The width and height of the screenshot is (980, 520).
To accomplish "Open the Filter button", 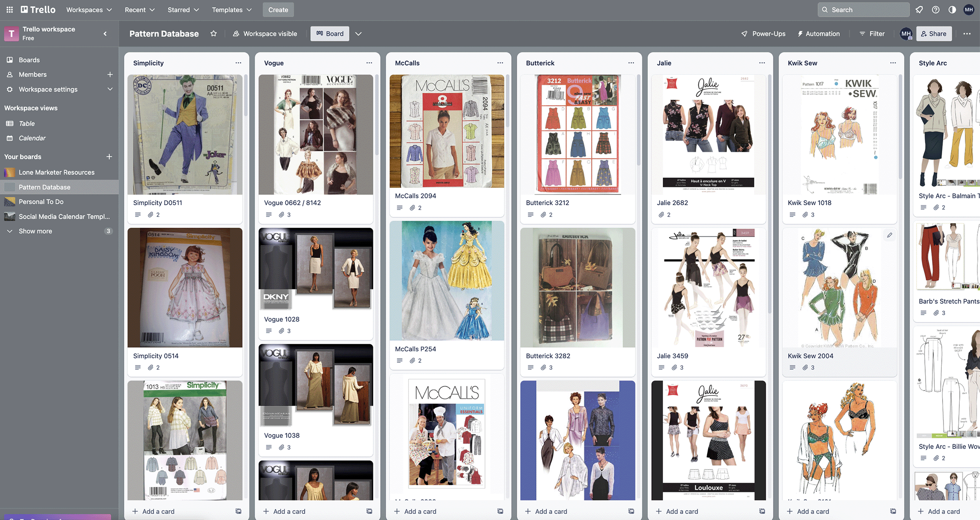I will (x=872, y=34).
